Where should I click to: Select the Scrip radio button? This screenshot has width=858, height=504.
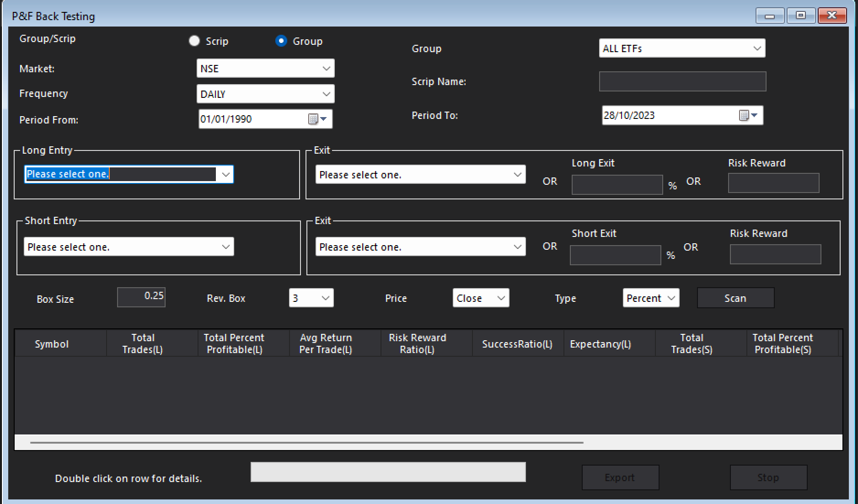tap(194, 41)
